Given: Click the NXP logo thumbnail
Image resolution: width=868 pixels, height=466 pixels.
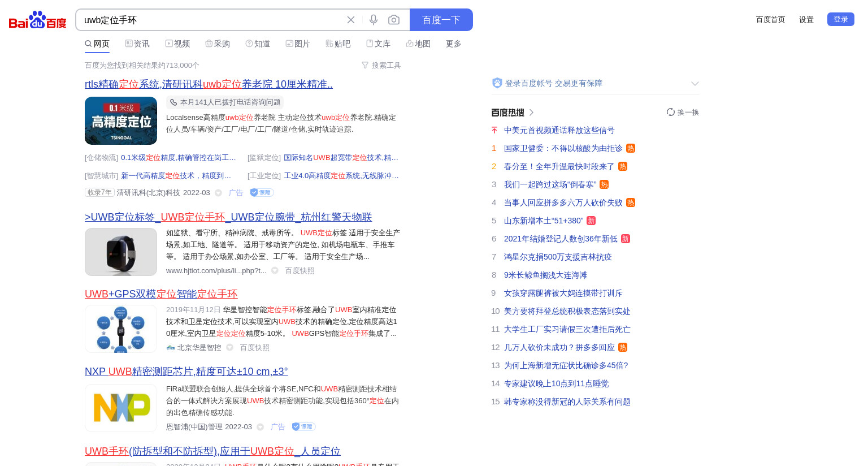Looking at the screenshot, I should [121, 408].
